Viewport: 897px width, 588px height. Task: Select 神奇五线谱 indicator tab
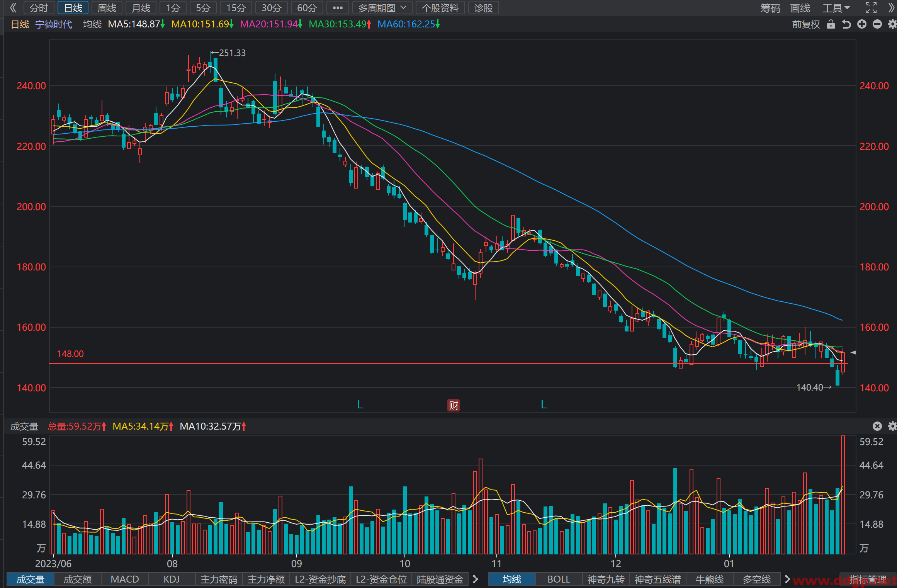pos(657,579)
